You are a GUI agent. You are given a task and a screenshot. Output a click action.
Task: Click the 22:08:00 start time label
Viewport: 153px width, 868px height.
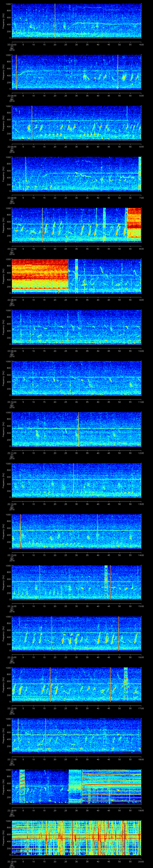[x=12, y=300]
